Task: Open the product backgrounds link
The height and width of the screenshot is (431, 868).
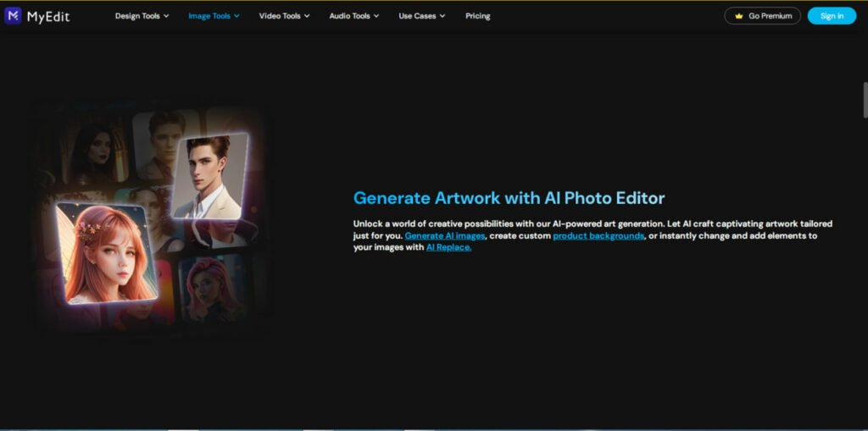Action: coord(598,235)
